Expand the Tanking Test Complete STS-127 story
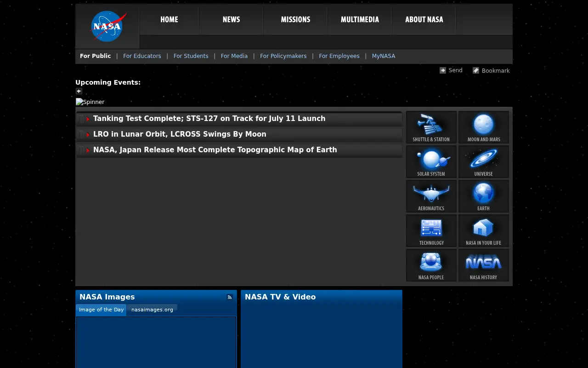 239,119
